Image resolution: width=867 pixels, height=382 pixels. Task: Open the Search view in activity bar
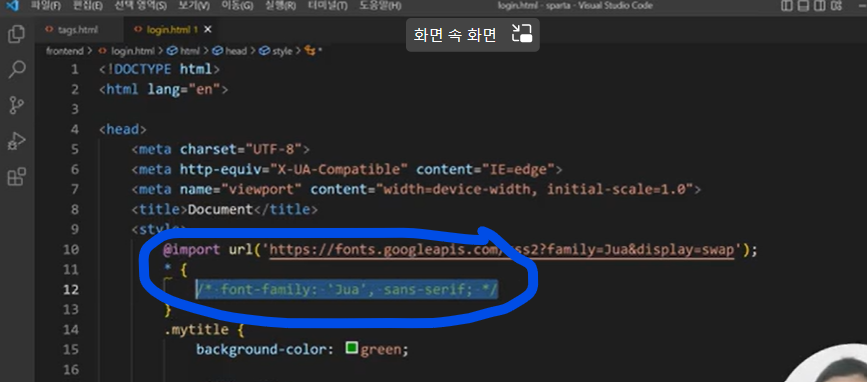17,70
